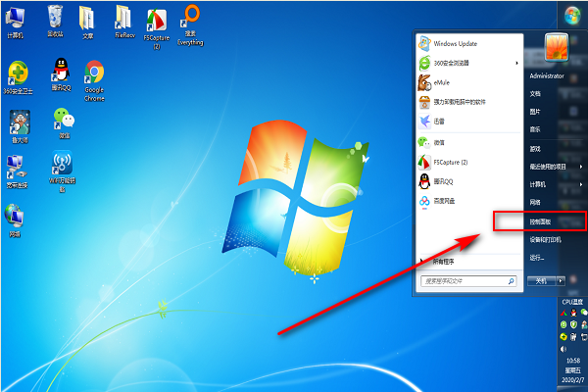Open 图片 in the Start menu
Viewport: 588px width, 392px height.
tap(535, 112)
